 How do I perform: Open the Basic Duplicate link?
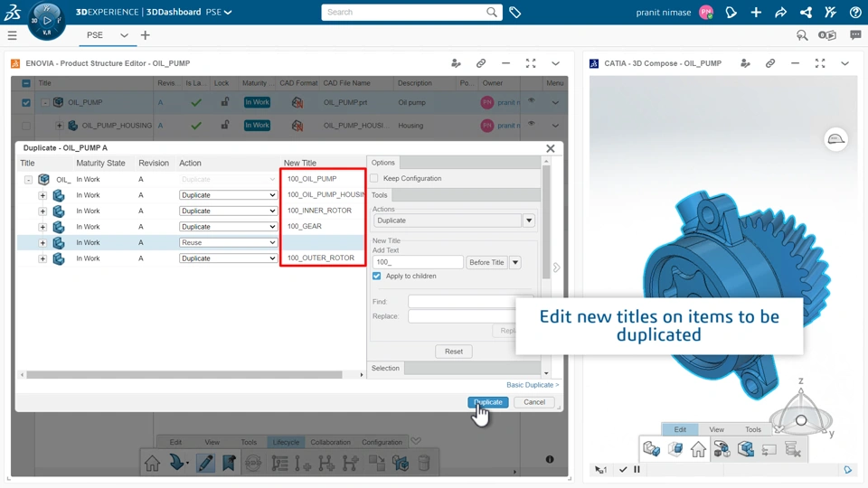(533, 385)
